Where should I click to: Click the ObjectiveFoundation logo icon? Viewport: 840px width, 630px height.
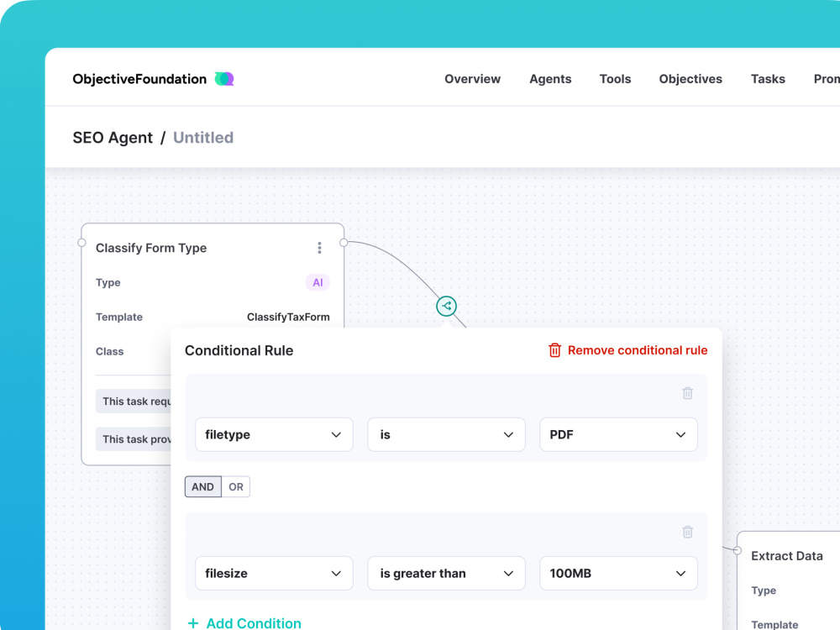pos(224,79)
